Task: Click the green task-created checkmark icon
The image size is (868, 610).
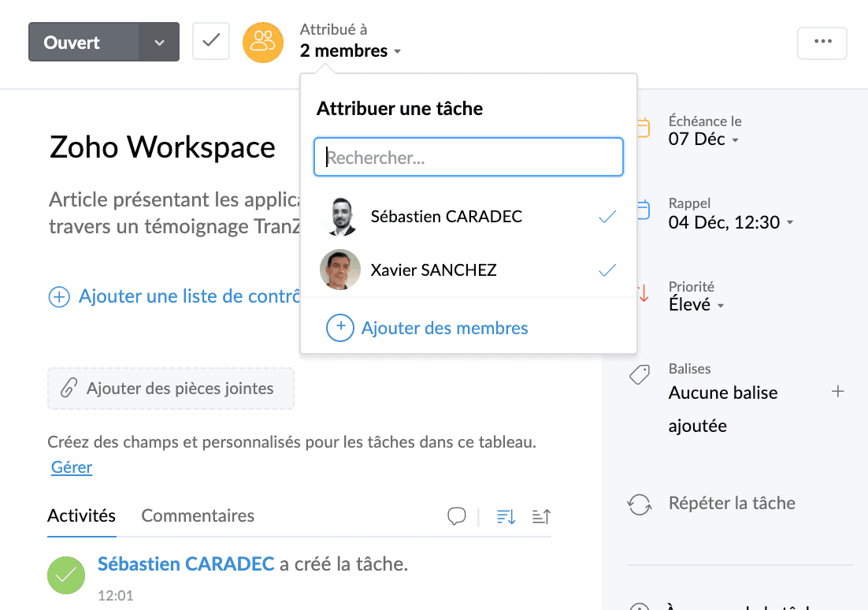Action: 66,575
